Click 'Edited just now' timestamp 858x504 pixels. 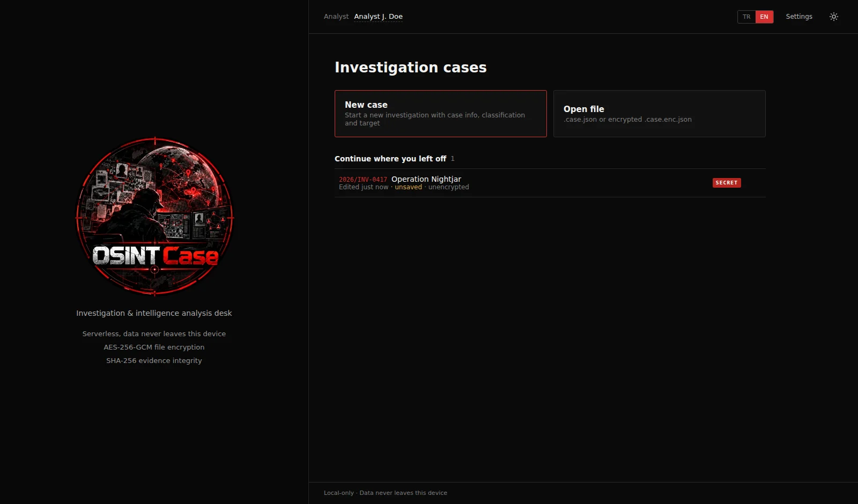[364, 187]
